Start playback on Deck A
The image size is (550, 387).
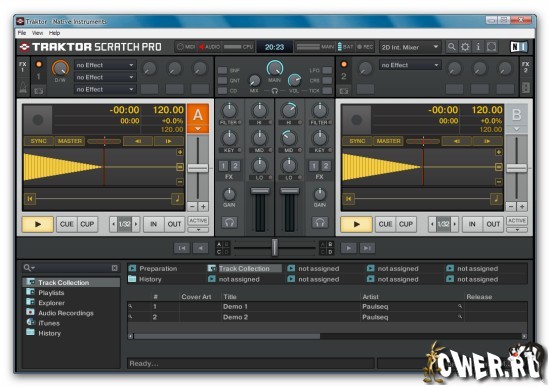pyautogui.click(x=38, y=224)
